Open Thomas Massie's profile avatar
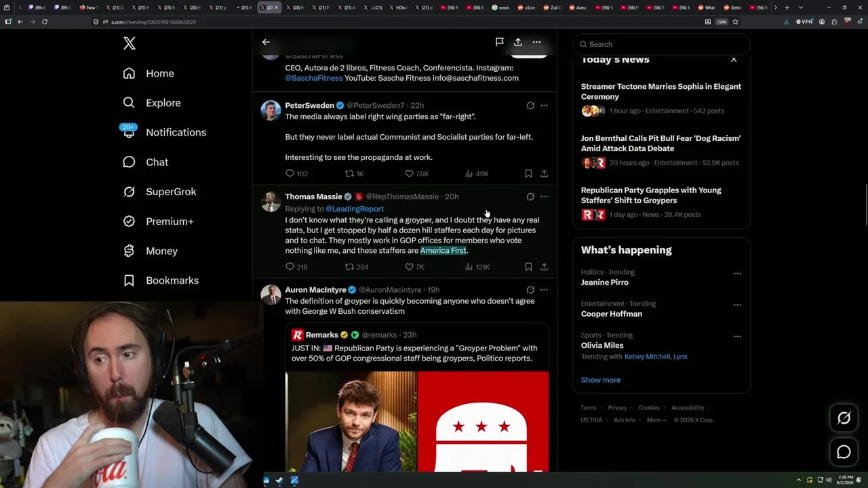Screen dimensions: 868x488 click(271, 201)
